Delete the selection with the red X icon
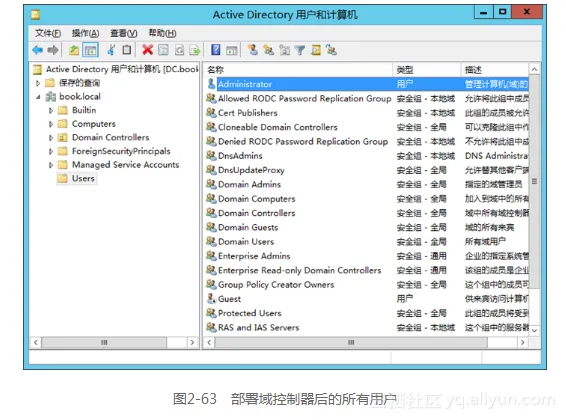Screen dimensions: 566x420 [147, 50]
